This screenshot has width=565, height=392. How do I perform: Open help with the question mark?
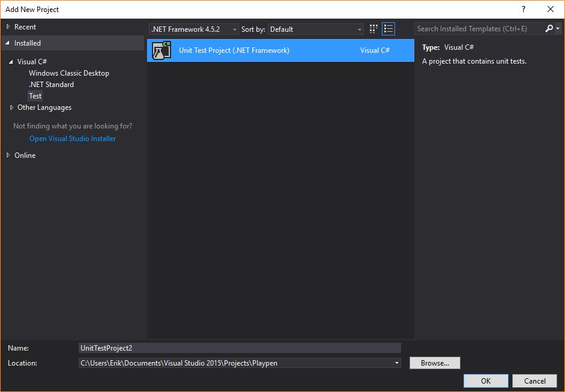524,9
